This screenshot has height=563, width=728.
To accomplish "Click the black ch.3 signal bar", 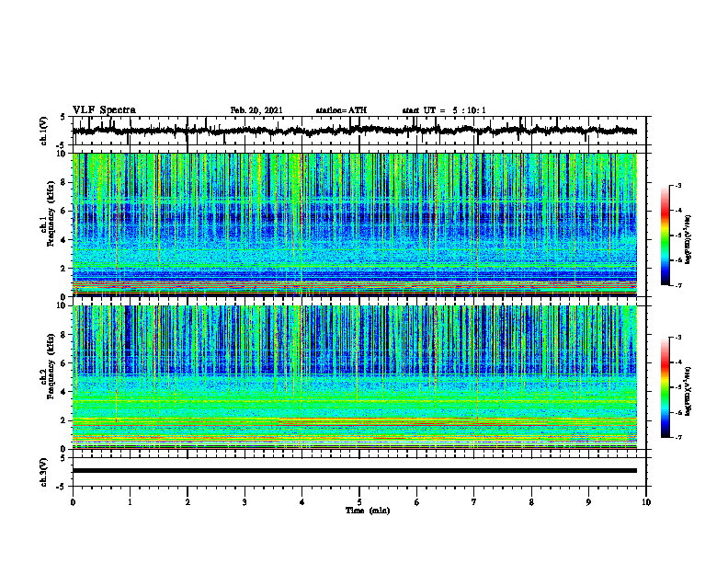I will tap(354, 471).
